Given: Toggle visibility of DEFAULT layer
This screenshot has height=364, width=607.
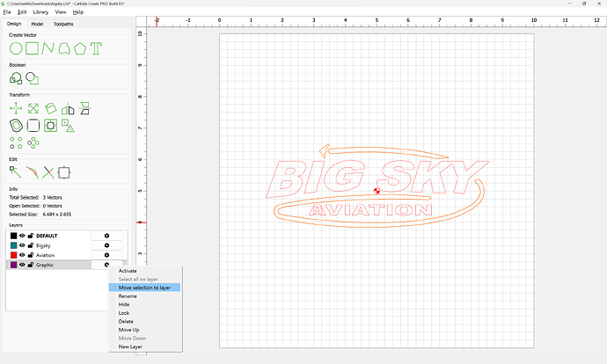Looking at the screenshot, I should coord(22,236).
